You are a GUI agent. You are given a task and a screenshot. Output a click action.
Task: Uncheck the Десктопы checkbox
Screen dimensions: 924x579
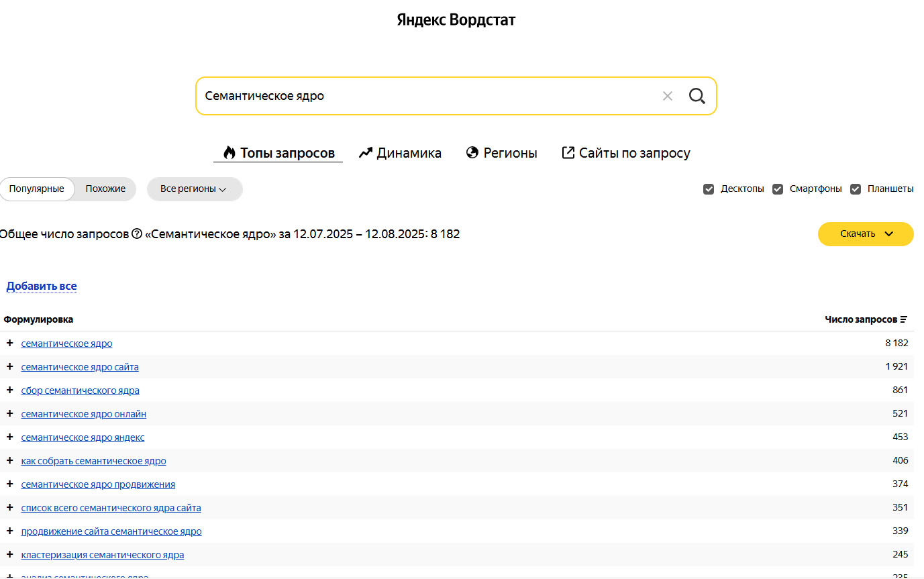click(x=709, y=189)
